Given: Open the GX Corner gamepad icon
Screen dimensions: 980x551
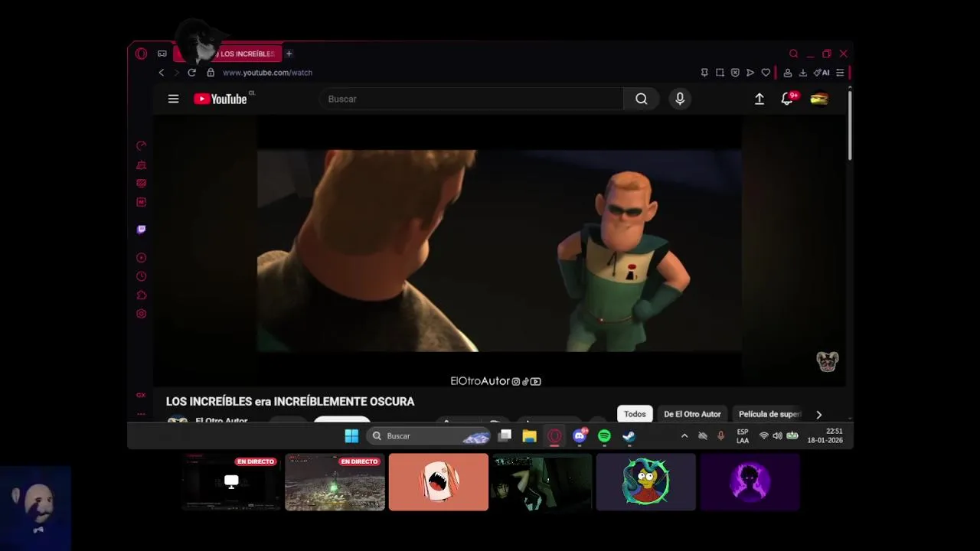Looking at the screenshot, I should pos(162,54).
